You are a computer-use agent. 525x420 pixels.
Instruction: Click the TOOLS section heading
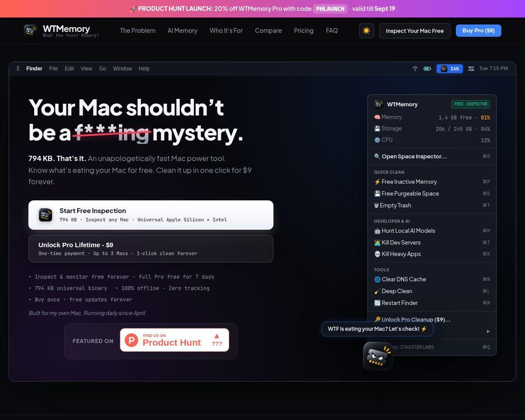(x=381, y=270)
